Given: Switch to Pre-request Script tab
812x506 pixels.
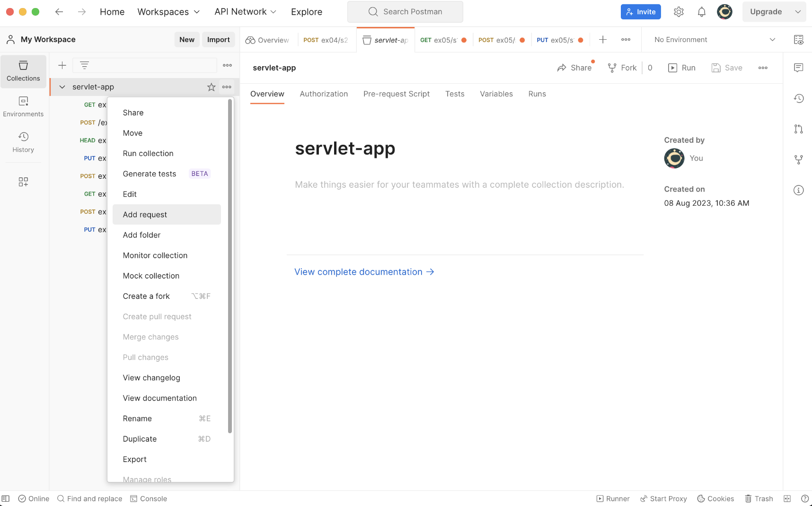Looking at the screenshot, I should [x=397, y=94].
